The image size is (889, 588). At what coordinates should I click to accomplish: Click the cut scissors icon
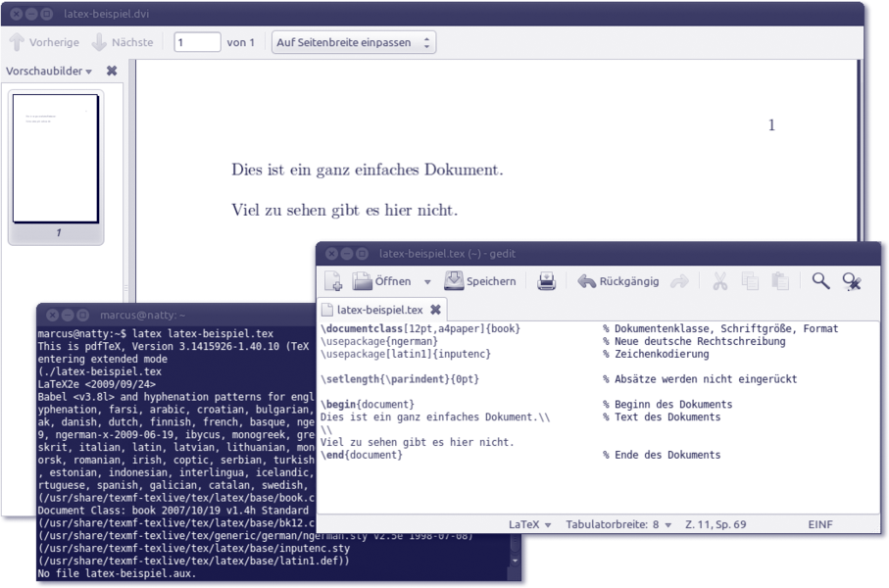pos(719,282)
